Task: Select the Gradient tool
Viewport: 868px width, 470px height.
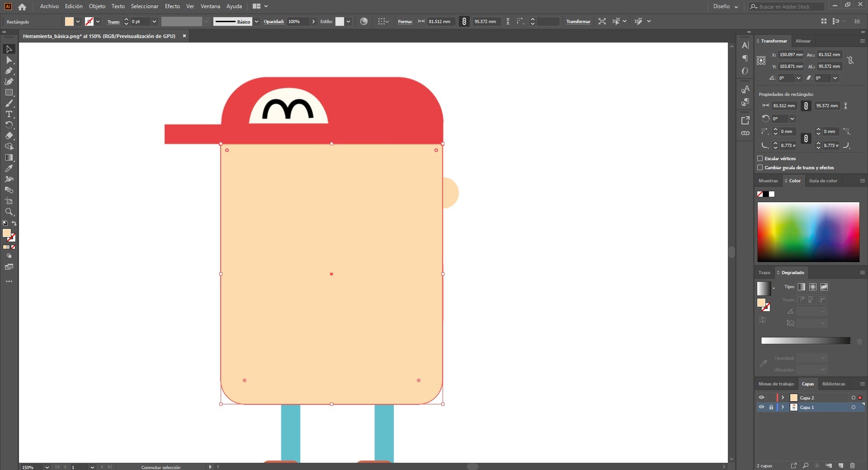Action: [9, 157]
